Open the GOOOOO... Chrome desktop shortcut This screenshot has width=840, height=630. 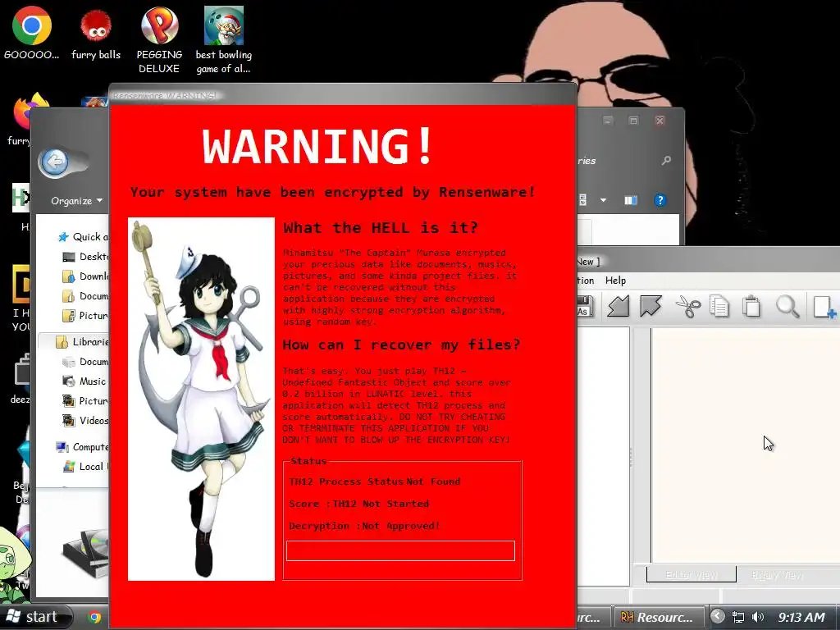(x=32, y=33)
